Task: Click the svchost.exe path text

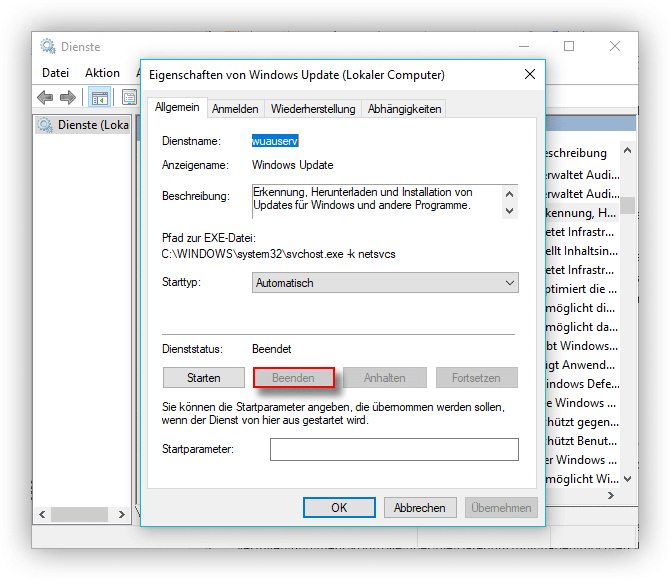Action: pyautogui.click(x=279, y=254)
